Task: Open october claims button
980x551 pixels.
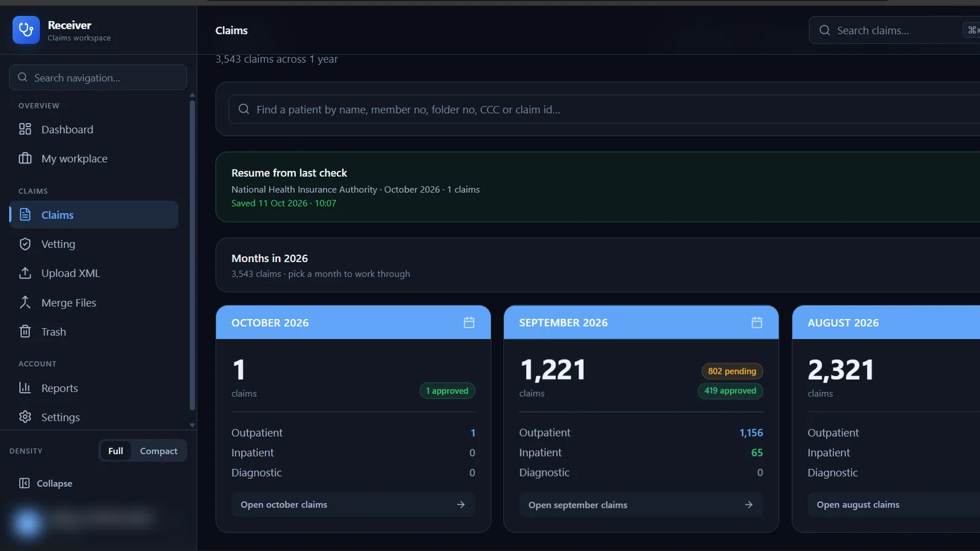Action: pos(353,504)
